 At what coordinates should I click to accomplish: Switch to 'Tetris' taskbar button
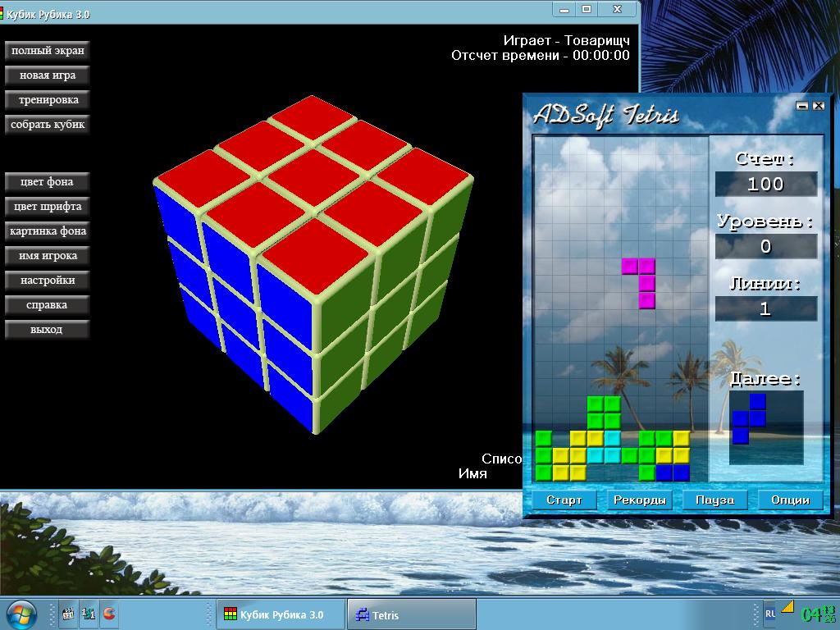[x=412, y=614]
